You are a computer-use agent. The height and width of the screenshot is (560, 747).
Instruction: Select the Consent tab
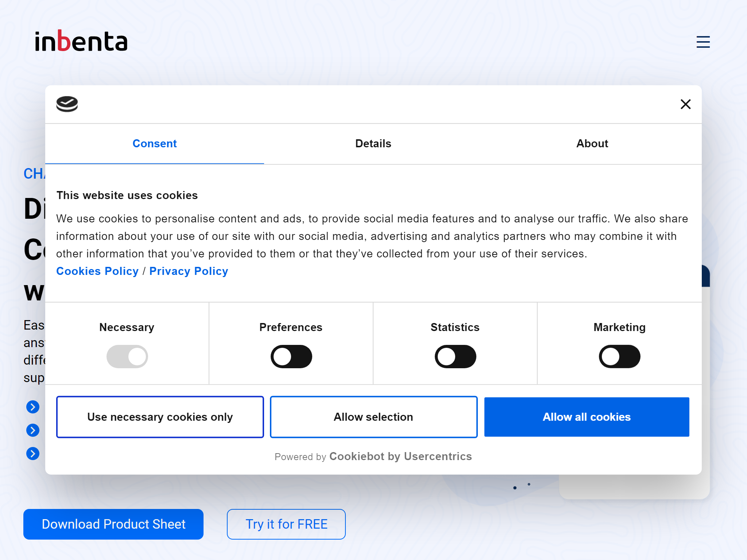[155, 144]
